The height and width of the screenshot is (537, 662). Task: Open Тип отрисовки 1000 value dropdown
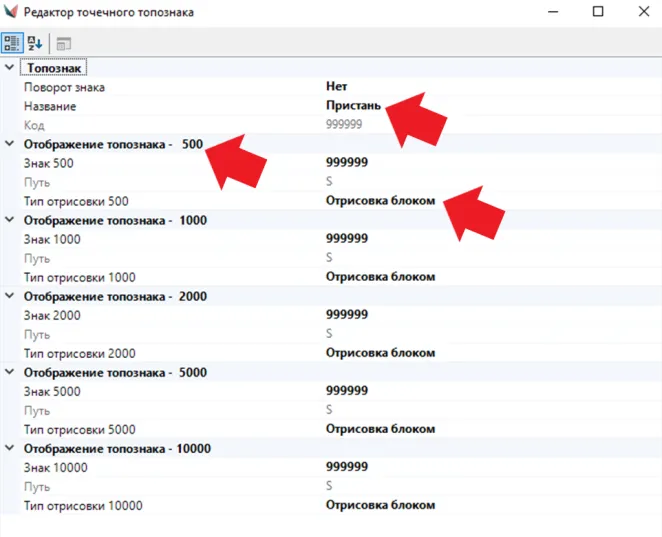click(x=380, y=277)
